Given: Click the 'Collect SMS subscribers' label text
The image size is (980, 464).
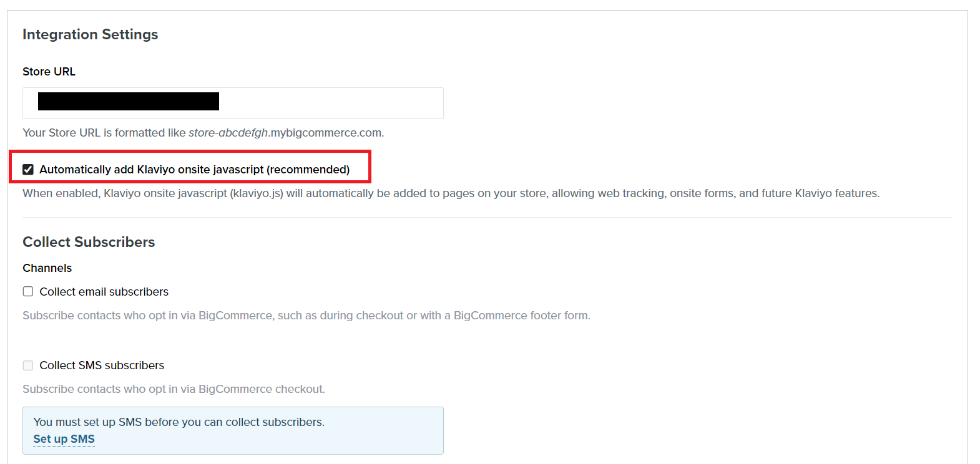Looking at the screenshot, I should (102, 365).
